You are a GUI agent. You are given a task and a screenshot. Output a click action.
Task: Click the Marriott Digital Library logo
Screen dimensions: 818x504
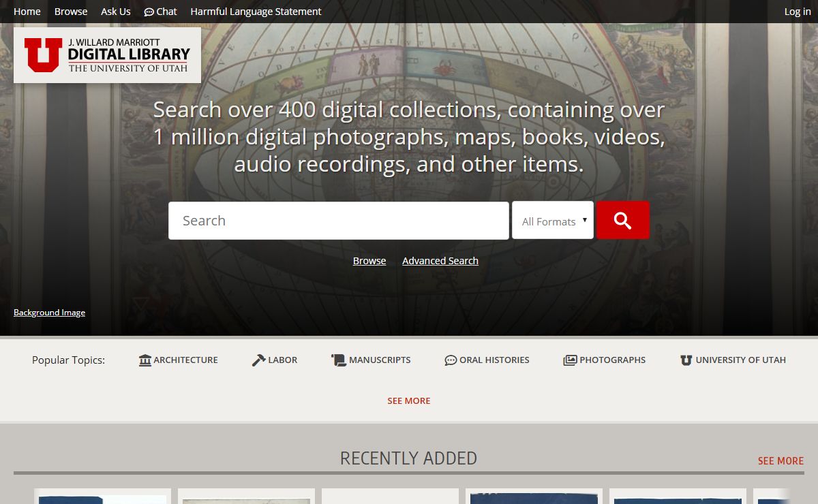coord(107,55)
